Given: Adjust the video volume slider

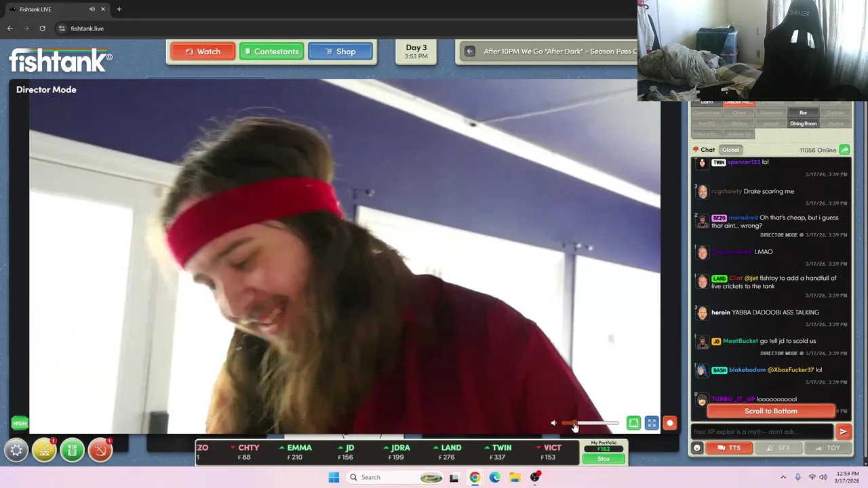Looking at the screenshot, I should (590, 424).
